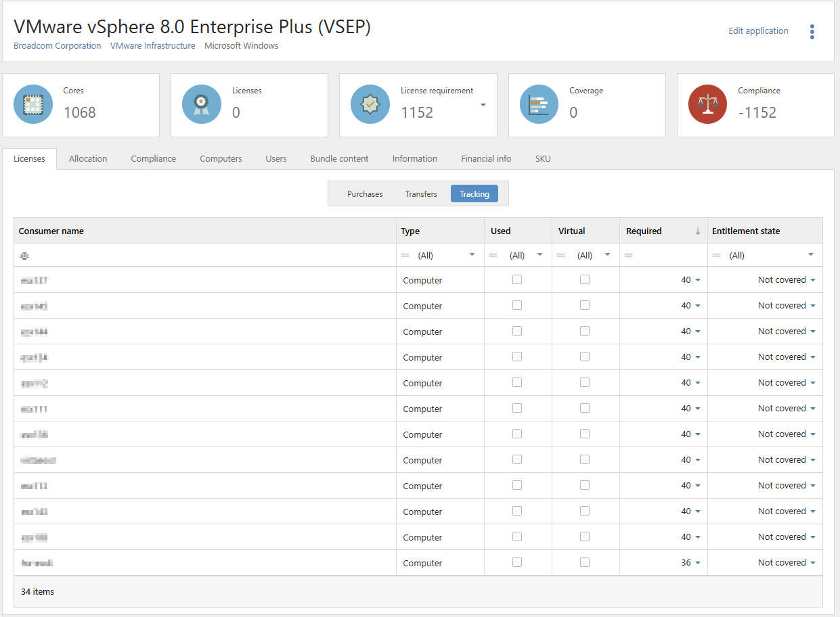Check the Used checkbox in the last row
Viewport: 840px width, 617px height.
[517, 562]
